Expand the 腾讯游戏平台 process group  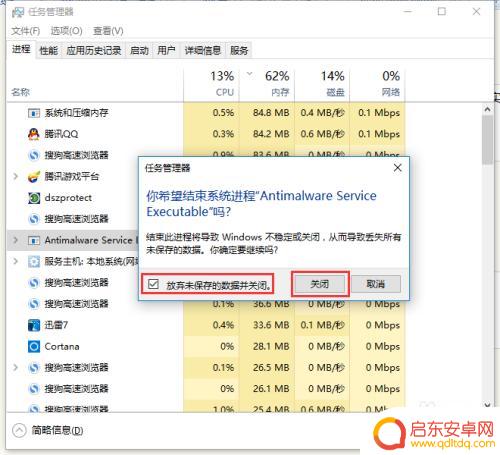click(x=15, y=176)
